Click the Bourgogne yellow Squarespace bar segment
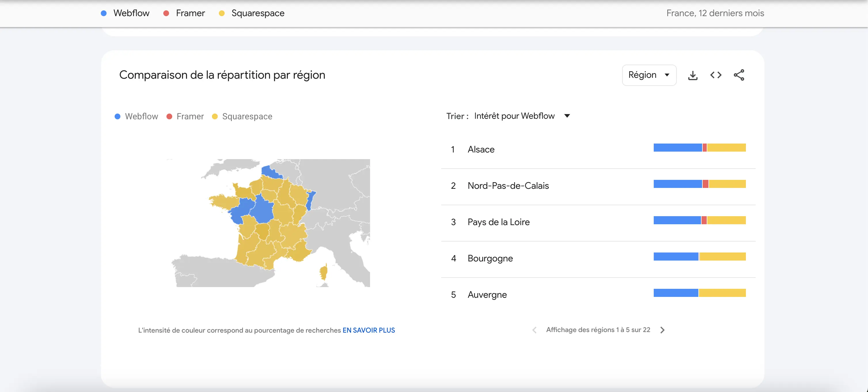Image resolution: width=868 pixels, height=392 pixels. [723, 257]
